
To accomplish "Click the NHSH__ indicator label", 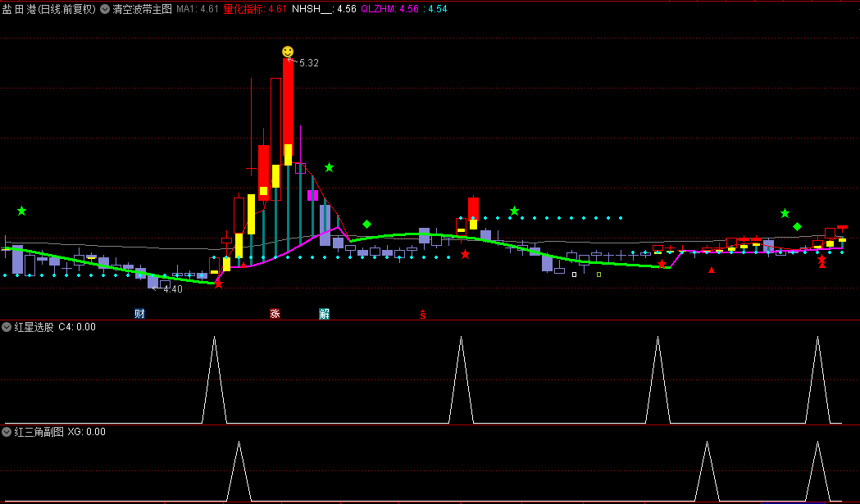I will tap(313, 9).
